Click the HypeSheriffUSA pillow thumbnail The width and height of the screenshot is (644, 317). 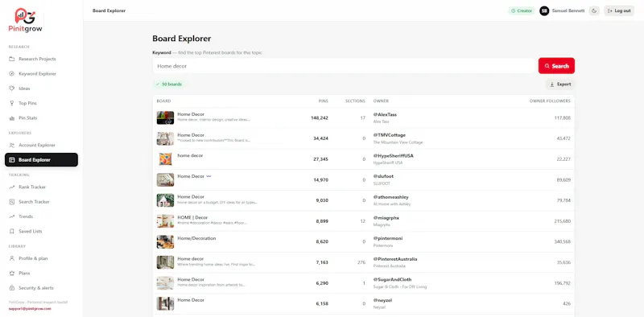(165, 159)
